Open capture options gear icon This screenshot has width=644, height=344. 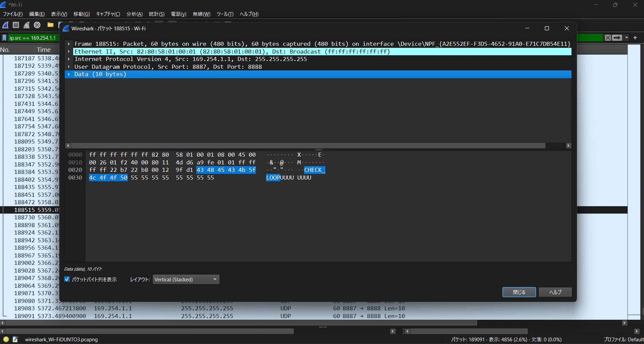tap(37, 25)
